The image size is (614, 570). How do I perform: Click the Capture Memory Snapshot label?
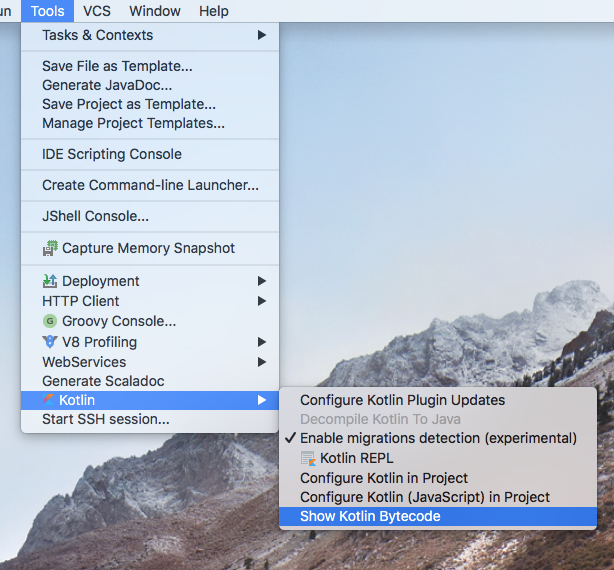148,248
